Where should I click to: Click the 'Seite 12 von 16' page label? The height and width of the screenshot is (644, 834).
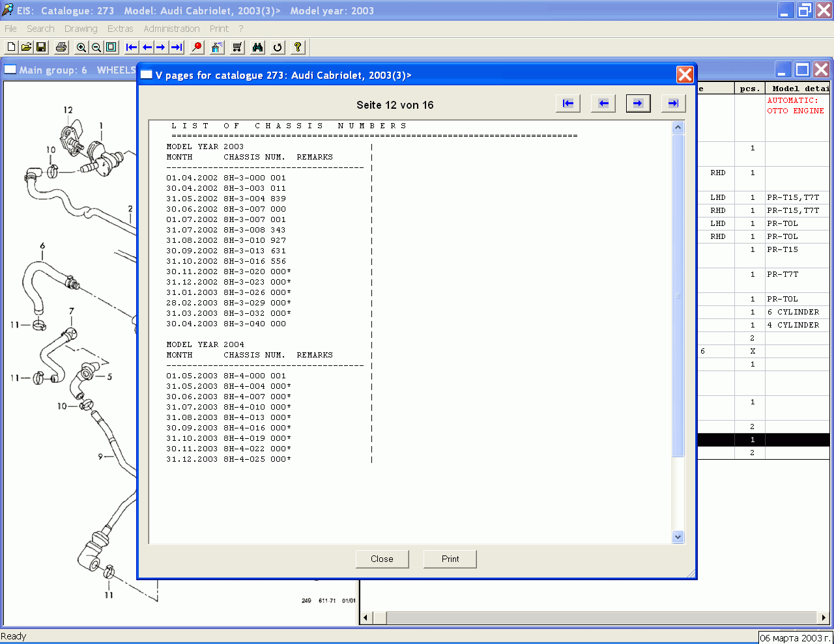395,105
